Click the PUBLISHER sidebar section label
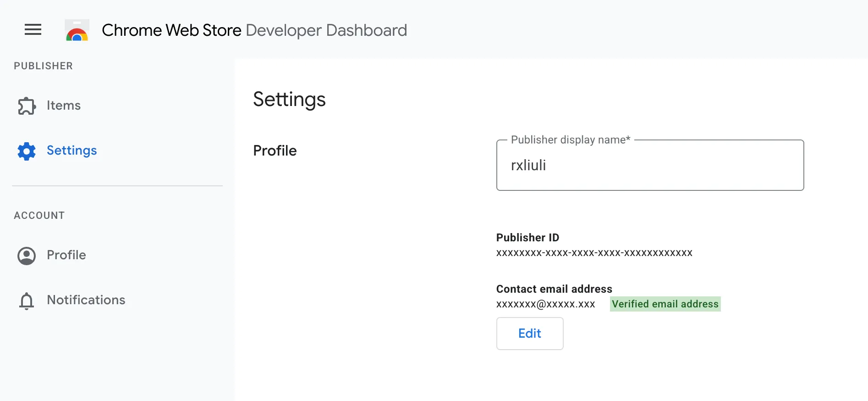Viewport: 868px width, 401px height. point(44,66)
